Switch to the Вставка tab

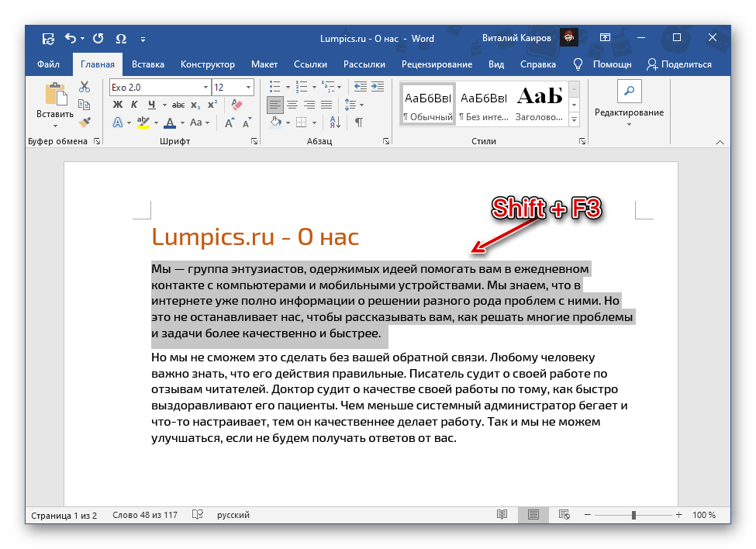pyautogui.click(x=148, y=64)
